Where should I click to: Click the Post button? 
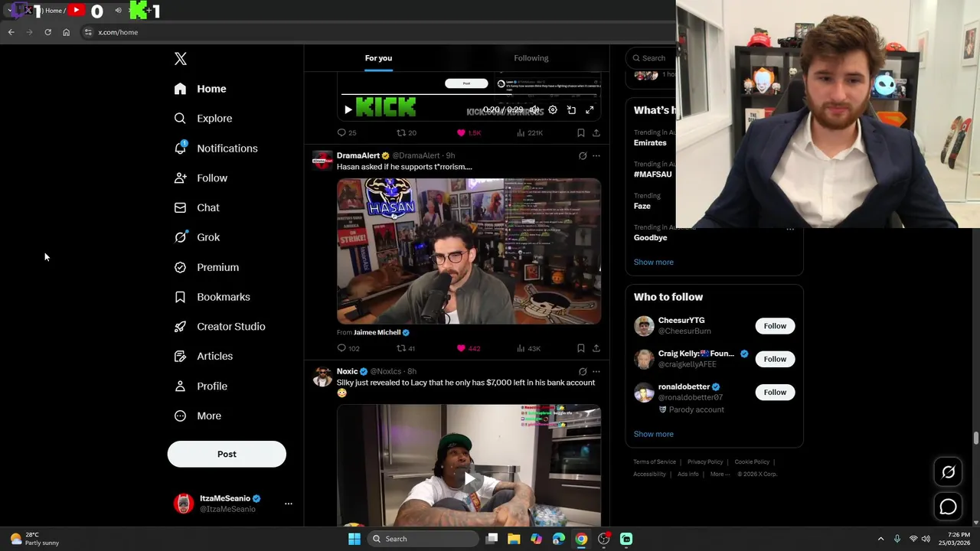coord(227,455)
